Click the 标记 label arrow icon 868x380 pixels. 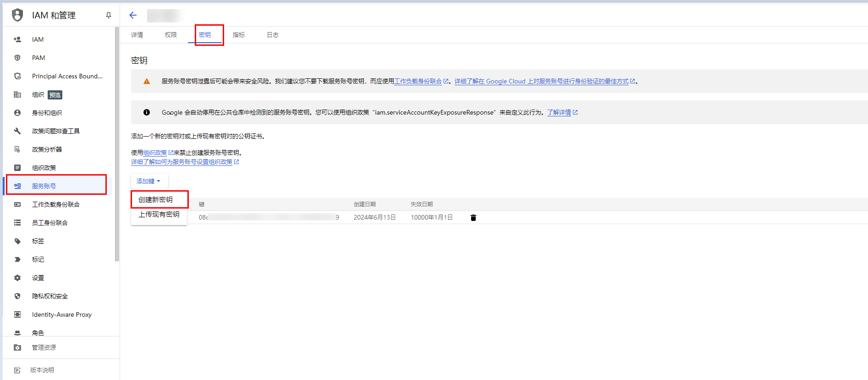tap(17, 259)
